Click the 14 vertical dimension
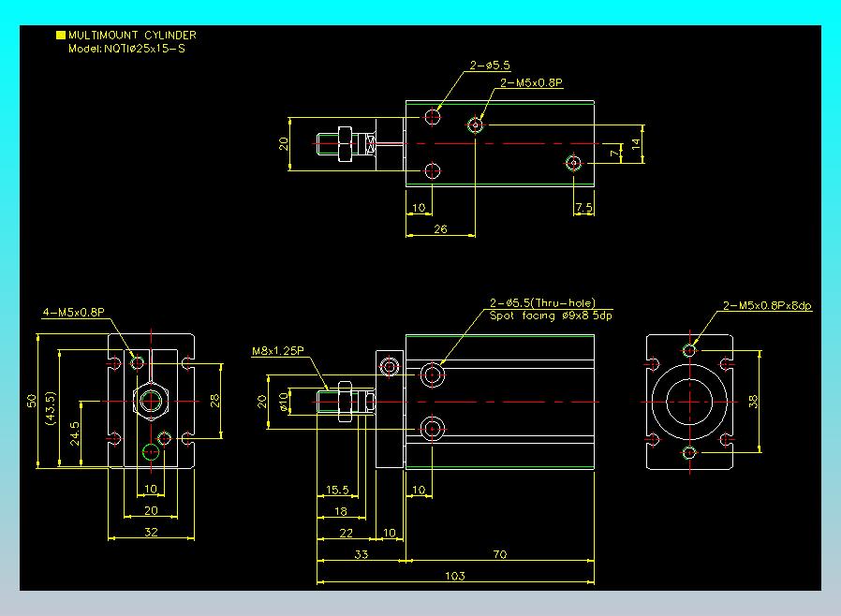The image size is (841, 616). (636, 143)
